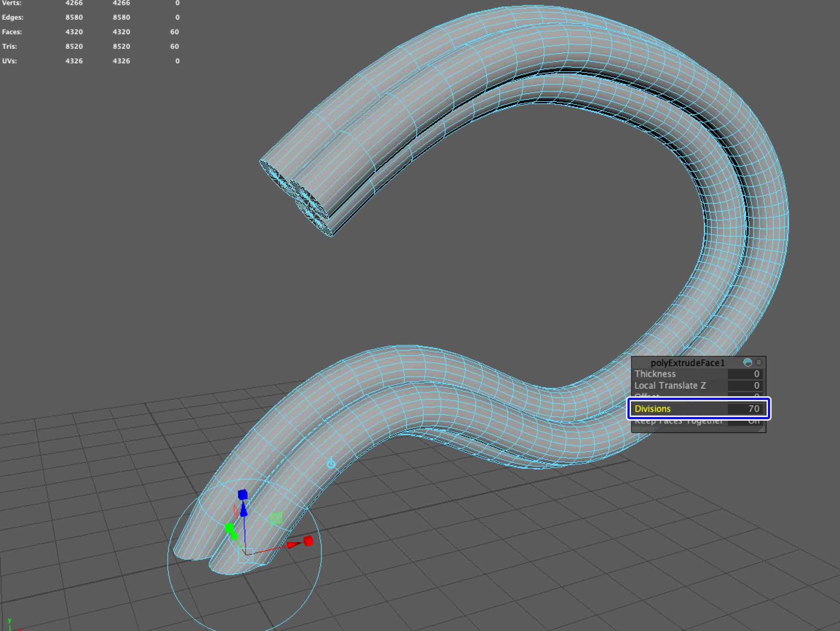Click the Tris: label in the HUD
The image size is (840, 631).
pos(9,46)
